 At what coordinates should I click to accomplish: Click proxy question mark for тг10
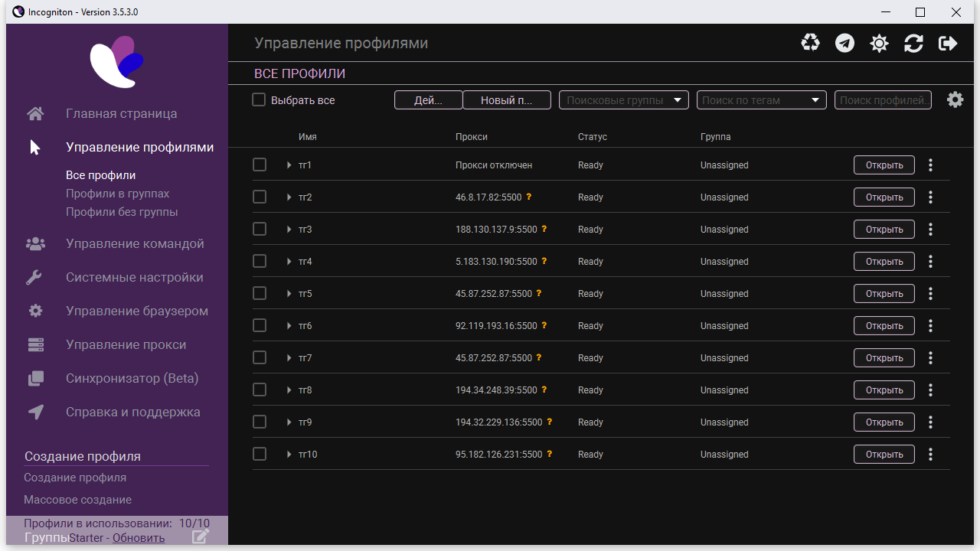(549, 454)
